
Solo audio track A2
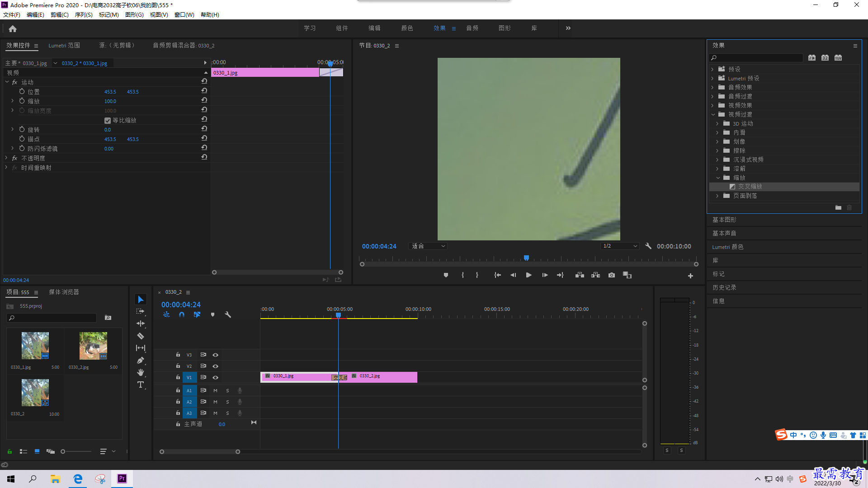[227, 402]
